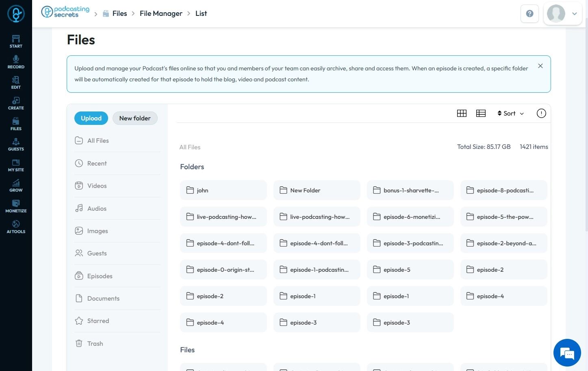This screenshot has height=371, width=588.
Task: Filter files by Documents
Action: pos(117,299)
